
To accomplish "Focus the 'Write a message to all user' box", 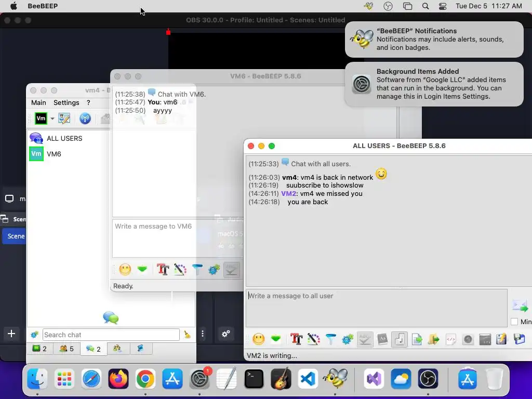I will pos(376,308).
